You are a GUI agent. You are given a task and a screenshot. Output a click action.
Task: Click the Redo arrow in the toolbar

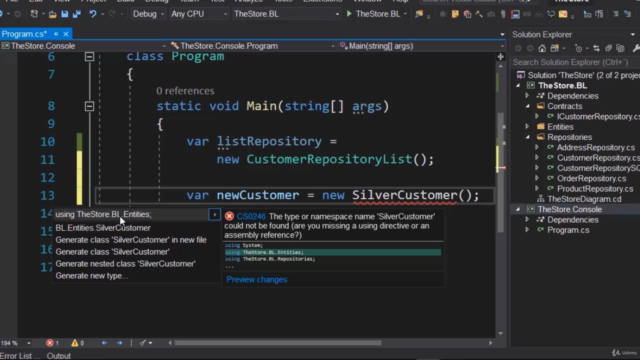[112, 14]
